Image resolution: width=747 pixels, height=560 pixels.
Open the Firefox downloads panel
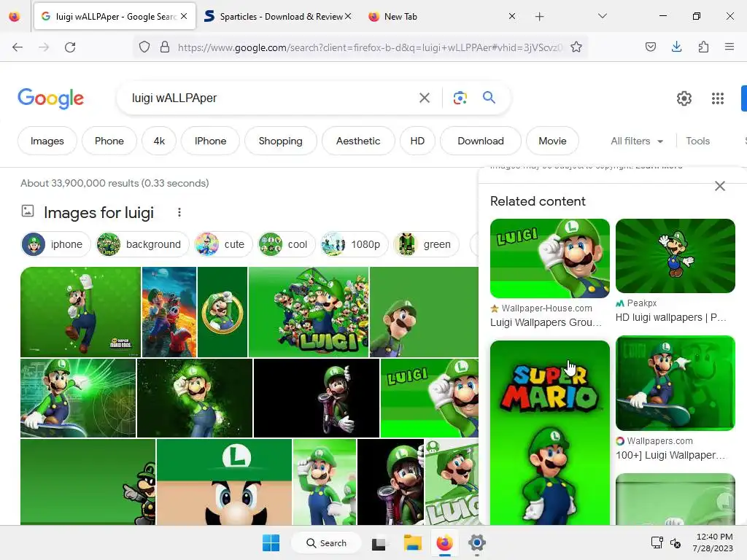pyautogui.click(x=676, y=47)
